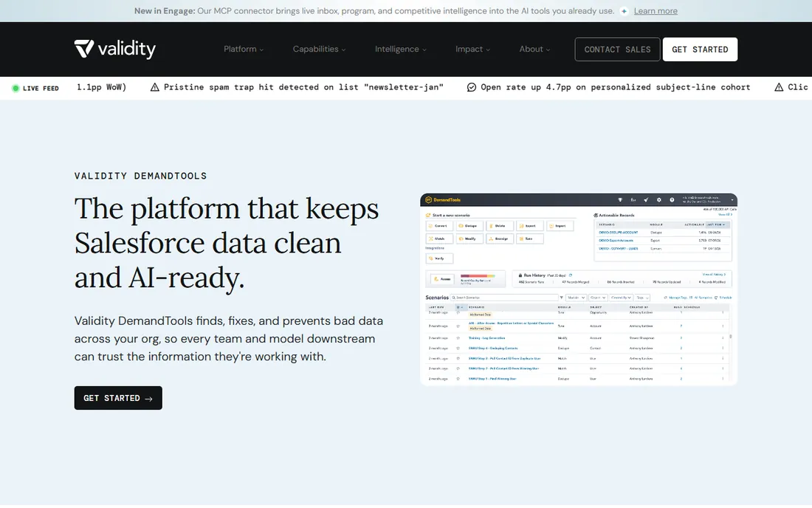This screenshot has width=812, height=508.
Task: Click the "1.1pp WoW)" ticker text
Action: coord(102,87)
